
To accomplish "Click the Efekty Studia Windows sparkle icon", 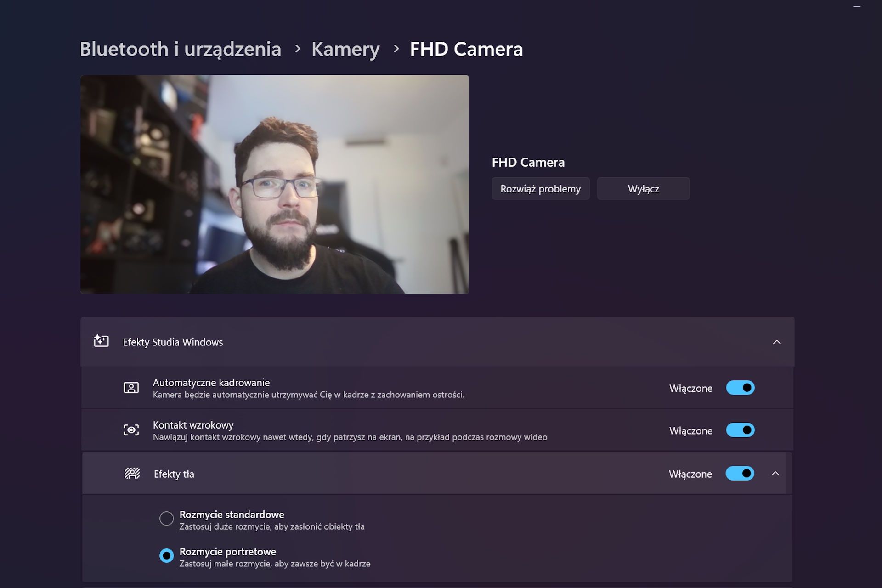I will click(101, 341).
